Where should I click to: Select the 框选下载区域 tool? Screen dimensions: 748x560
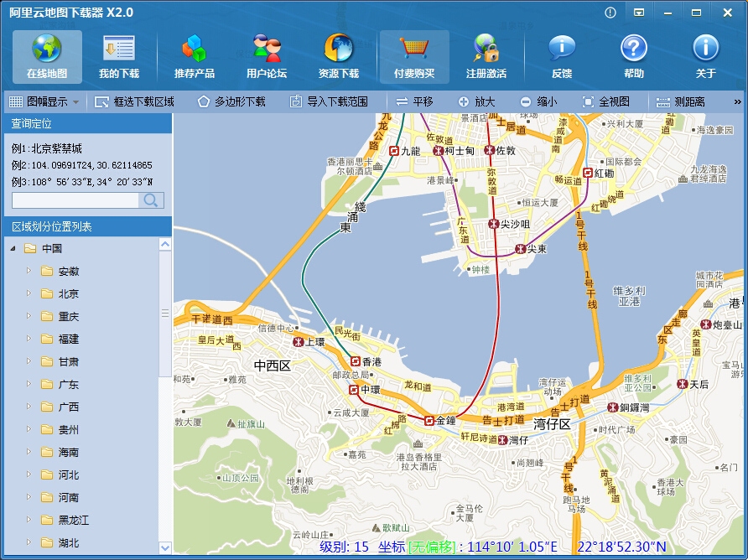[134, 101]
